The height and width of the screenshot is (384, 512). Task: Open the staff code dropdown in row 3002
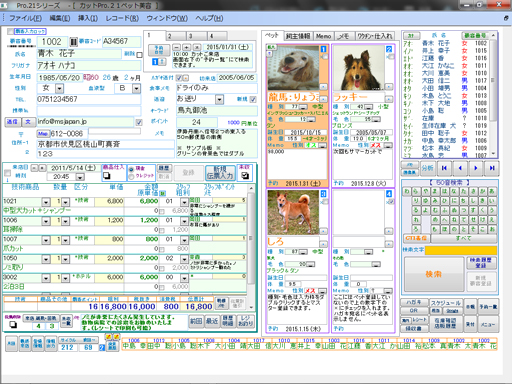184,278
